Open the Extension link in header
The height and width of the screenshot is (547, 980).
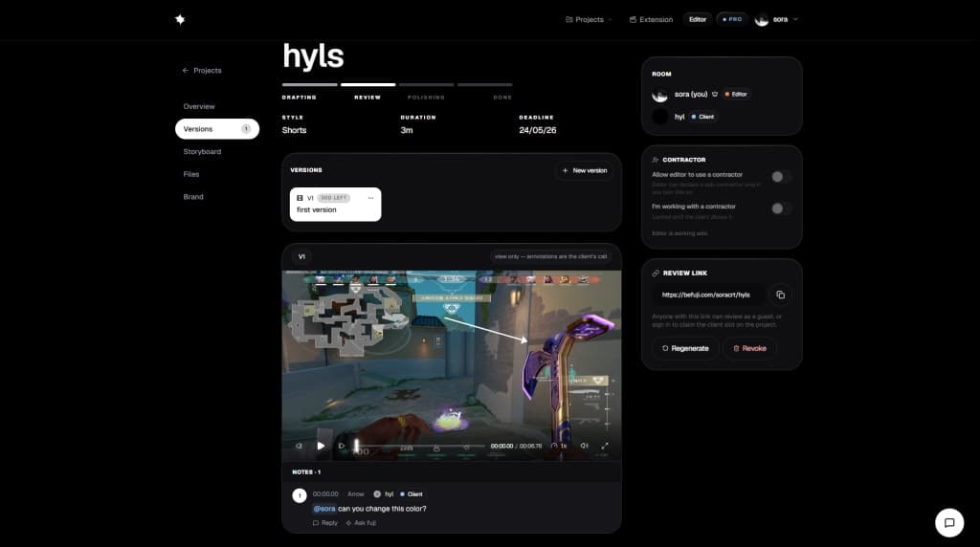(651, 19)
